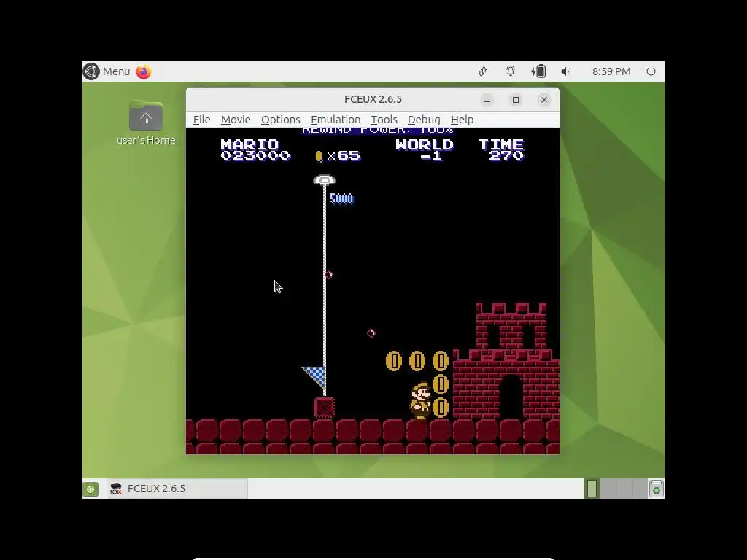Minimize the FCEUX window
The image size is (747, 560).
click(487, 100)
